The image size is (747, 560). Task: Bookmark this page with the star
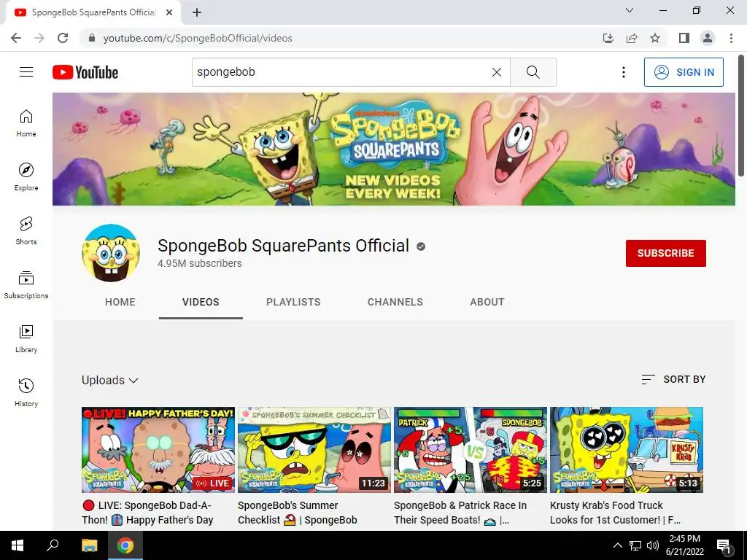[x=655, y=38]
